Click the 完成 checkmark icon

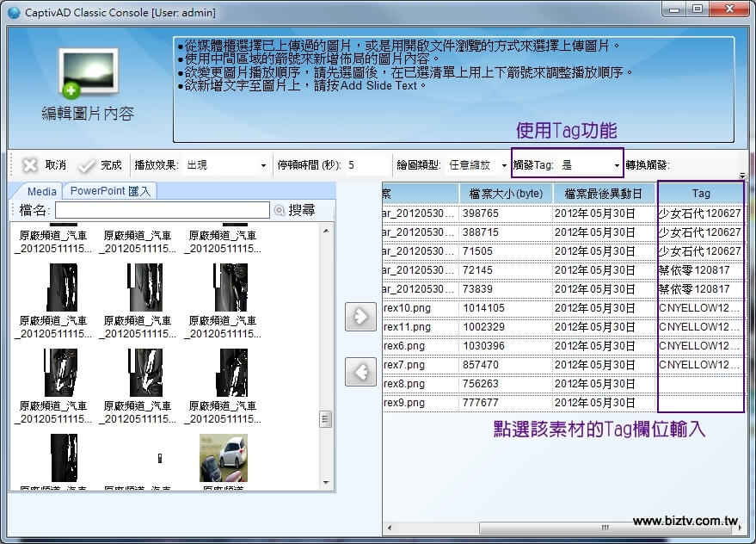87,165
